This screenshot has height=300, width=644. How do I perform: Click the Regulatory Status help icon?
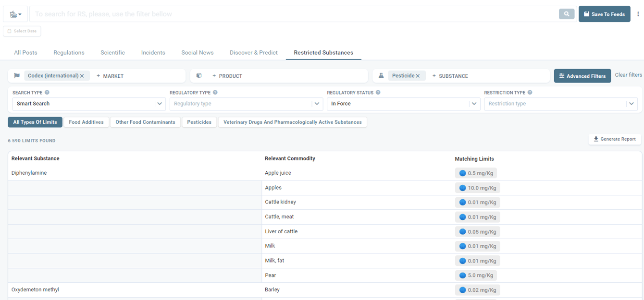click(x=378, y=93)
